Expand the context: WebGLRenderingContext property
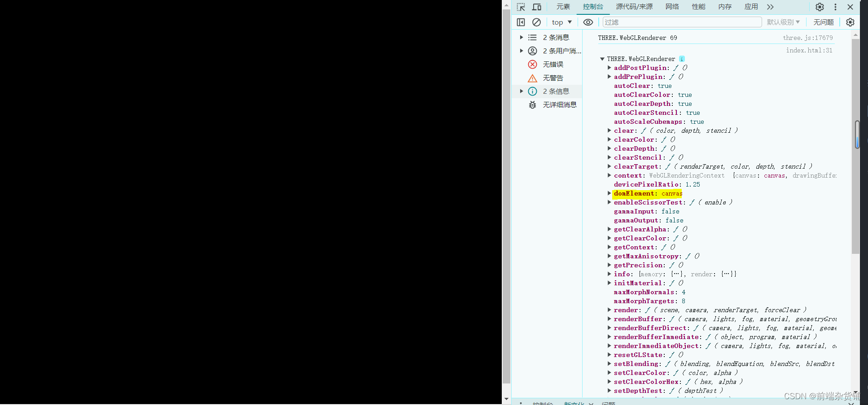 click(x=609, y=175)
